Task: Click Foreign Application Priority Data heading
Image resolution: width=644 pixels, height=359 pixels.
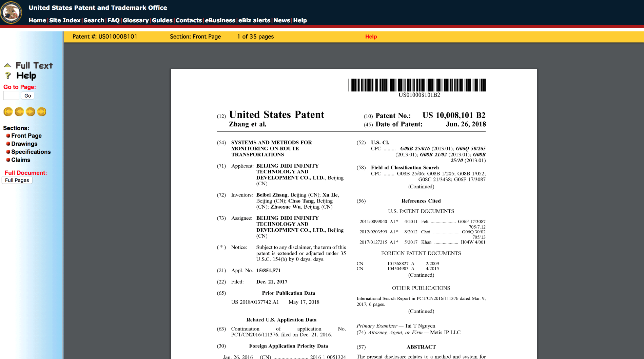Action: [x=288, y=346]
